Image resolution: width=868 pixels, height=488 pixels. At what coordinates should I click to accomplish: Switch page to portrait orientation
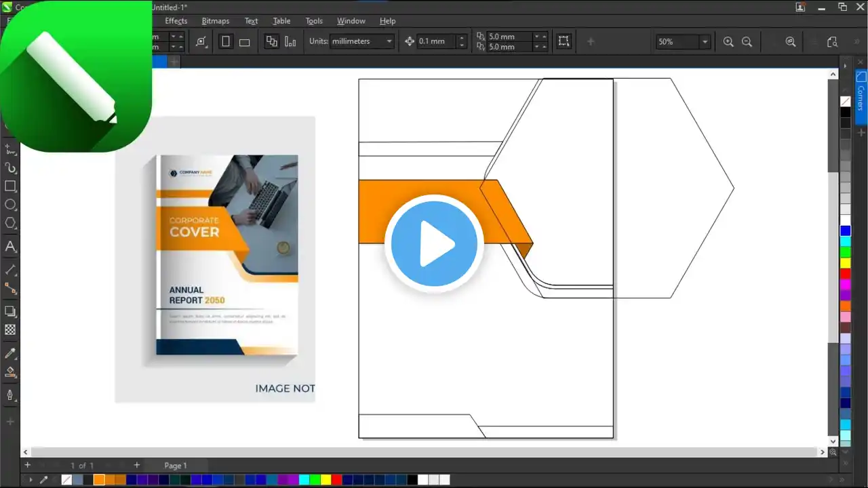[x=226, y=42]
